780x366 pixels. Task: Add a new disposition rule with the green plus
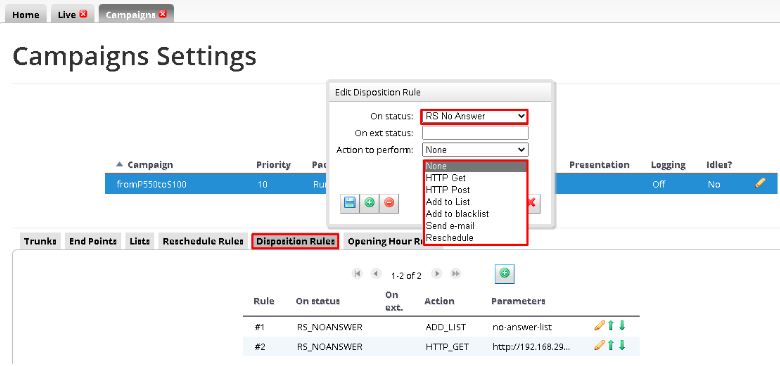[x=504, y=274]
